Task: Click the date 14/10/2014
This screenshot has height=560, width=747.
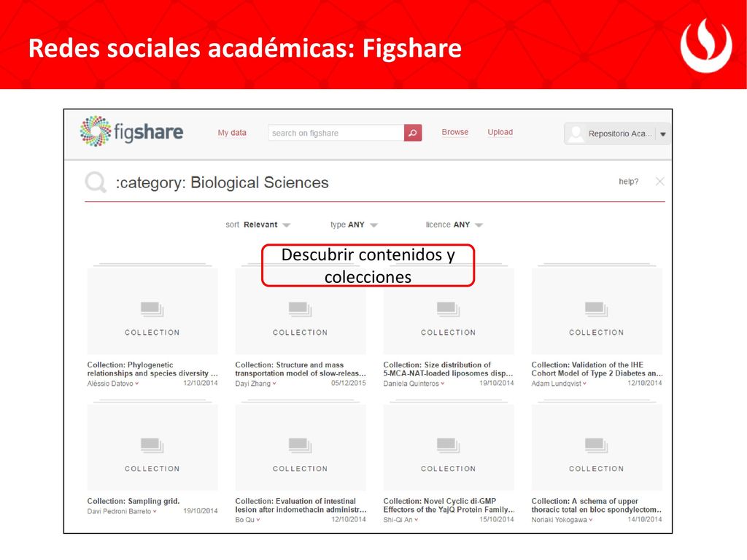Action: [645, 519]
